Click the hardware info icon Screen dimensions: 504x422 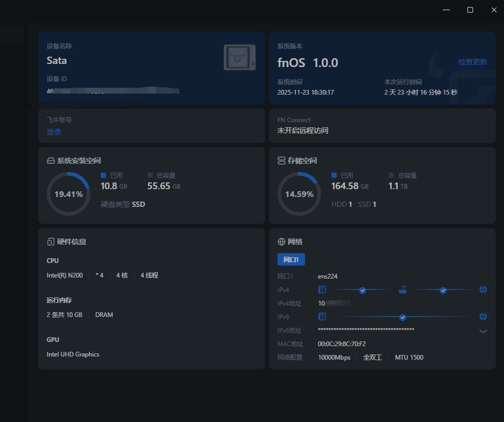50,242
